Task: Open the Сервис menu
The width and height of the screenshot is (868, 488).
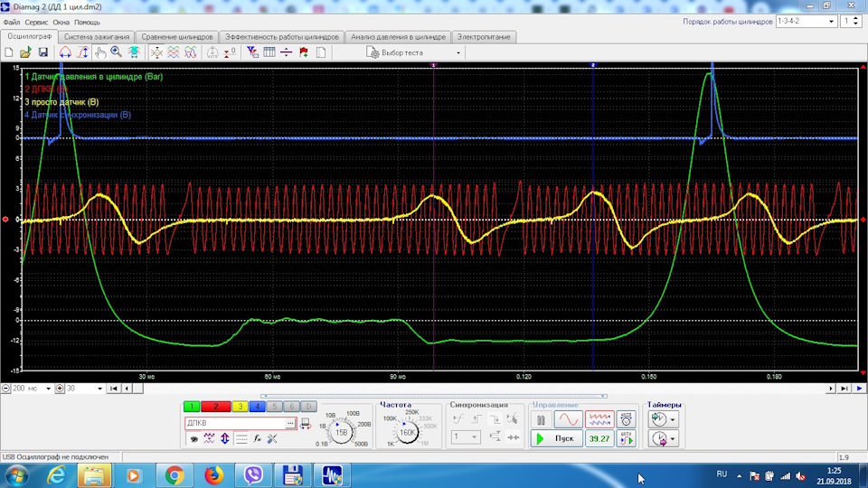Action: 36,22
